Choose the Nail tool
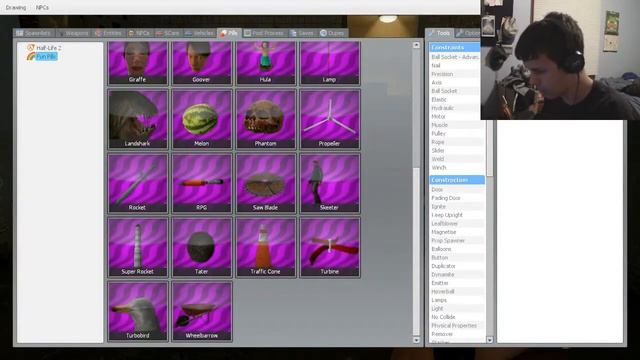 455,65
